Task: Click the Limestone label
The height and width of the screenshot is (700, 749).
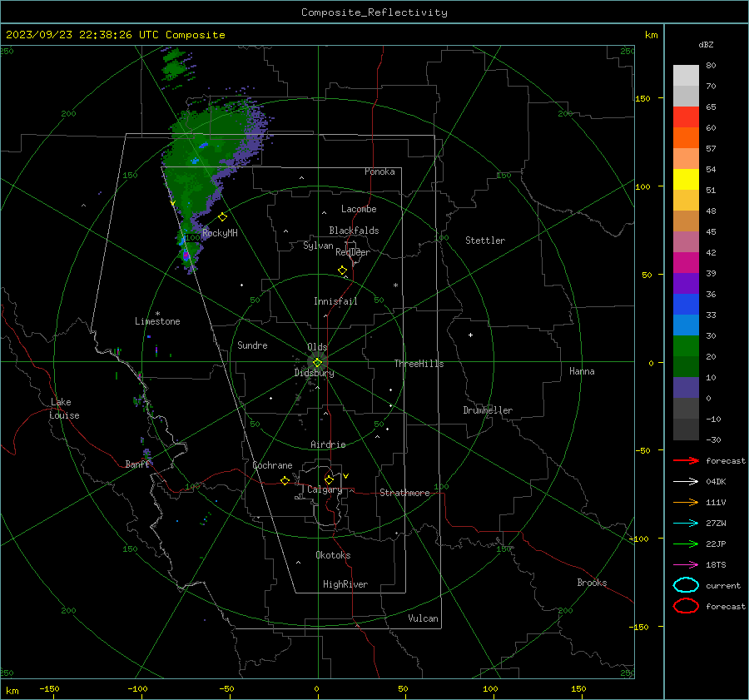Action: click(x=157, y=321)
